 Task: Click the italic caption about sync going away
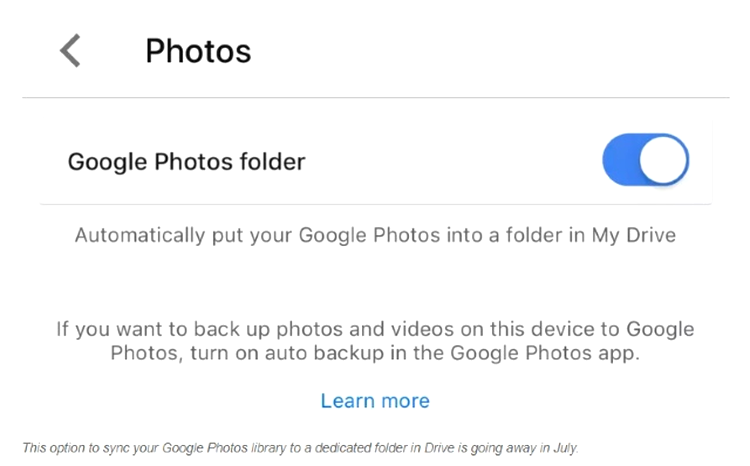(300, 448)
